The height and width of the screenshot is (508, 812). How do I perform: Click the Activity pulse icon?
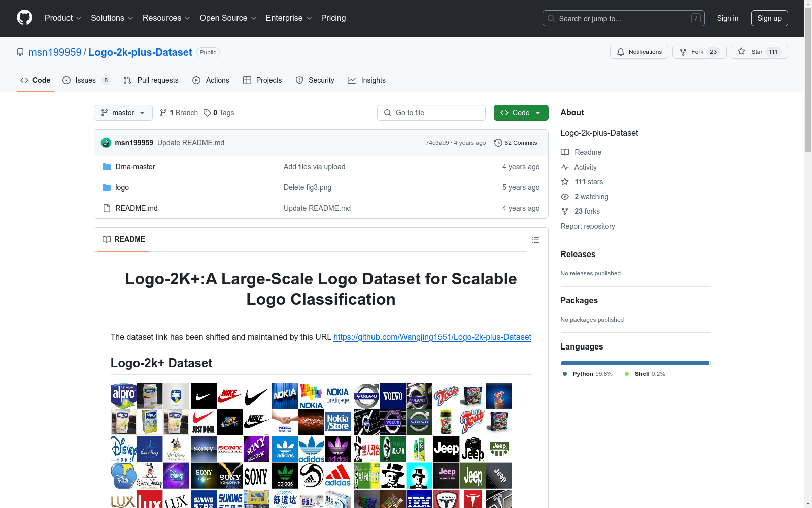565,167
